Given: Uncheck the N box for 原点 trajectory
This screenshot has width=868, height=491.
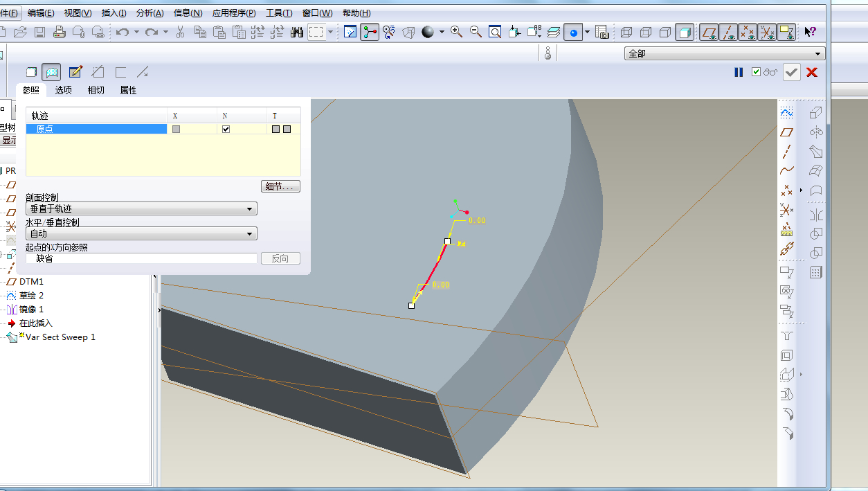Looking at the screenshot, I should tap(226, 129).
